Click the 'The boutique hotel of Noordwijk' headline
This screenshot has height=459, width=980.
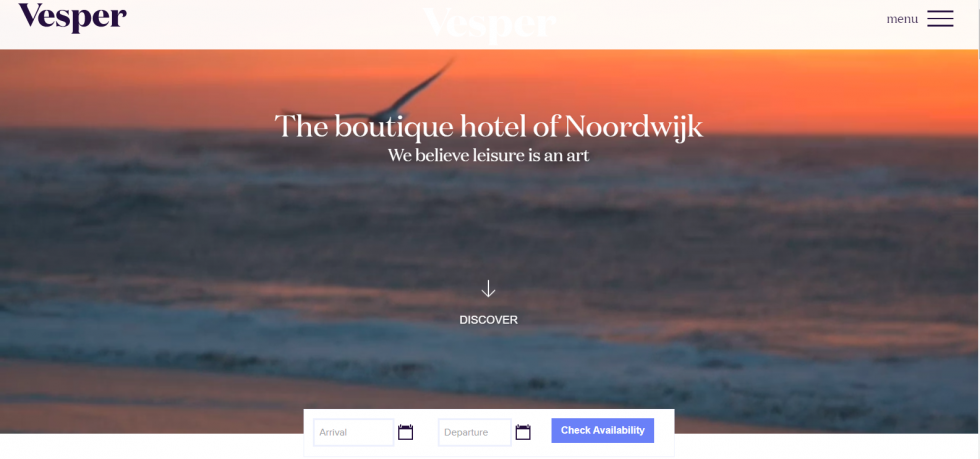pyautogui.click(x=489, y=126)
